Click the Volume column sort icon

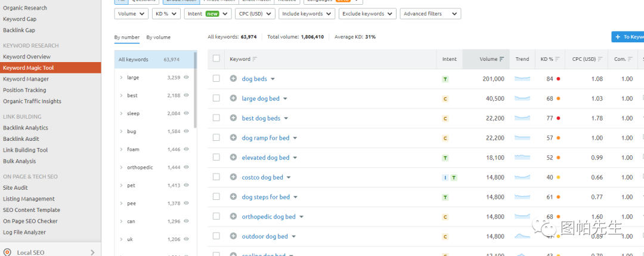(501, 59)
